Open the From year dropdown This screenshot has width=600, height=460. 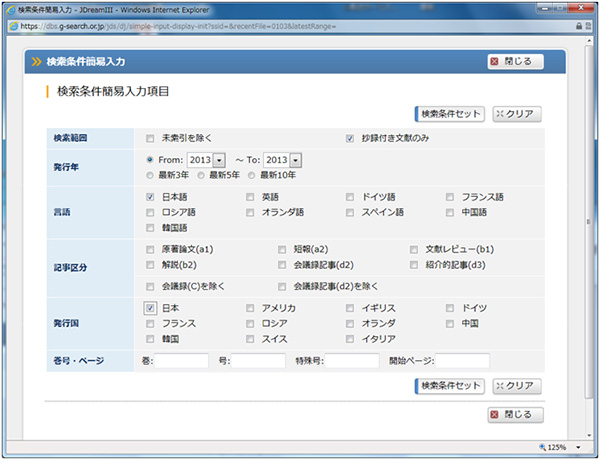pos(219,160)
